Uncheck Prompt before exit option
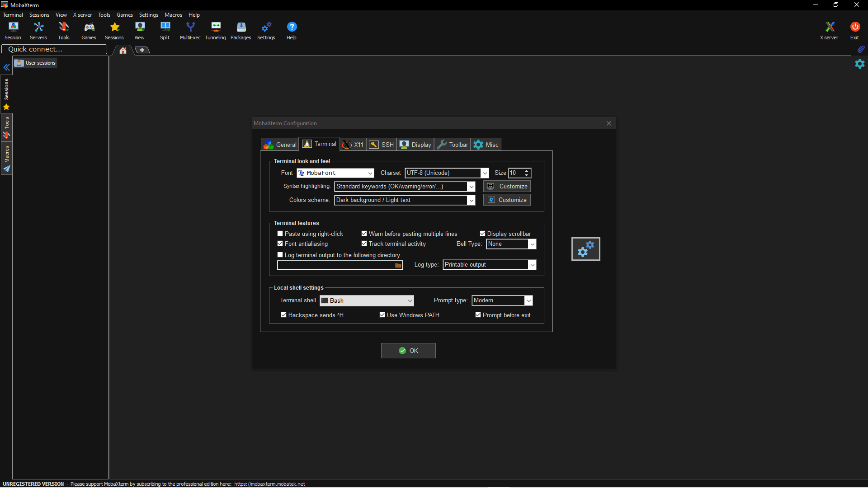Image resolution: width=868 pixels, height=488 pixels. [478, 315]
